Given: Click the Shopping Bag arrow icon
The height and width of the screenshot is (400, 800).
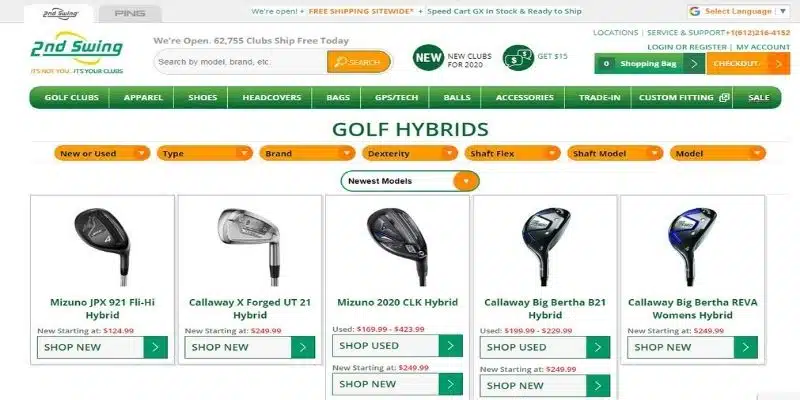Looking at the screenshot, I should tap(694, 64).
